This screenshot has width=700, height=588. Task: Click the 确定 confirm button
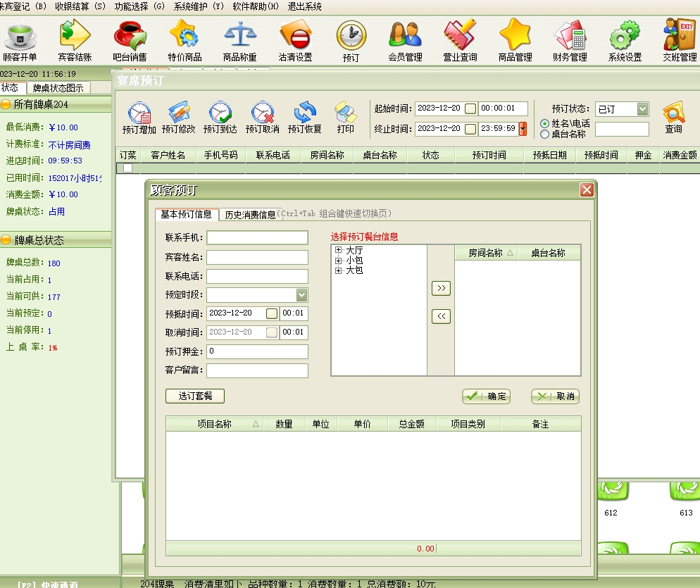point(486,396)
